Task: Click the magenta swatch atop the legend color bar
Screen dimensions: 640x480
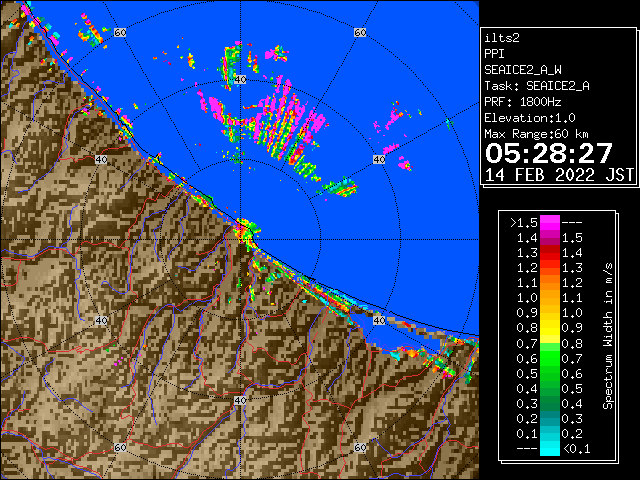Action: pos(550,223)
